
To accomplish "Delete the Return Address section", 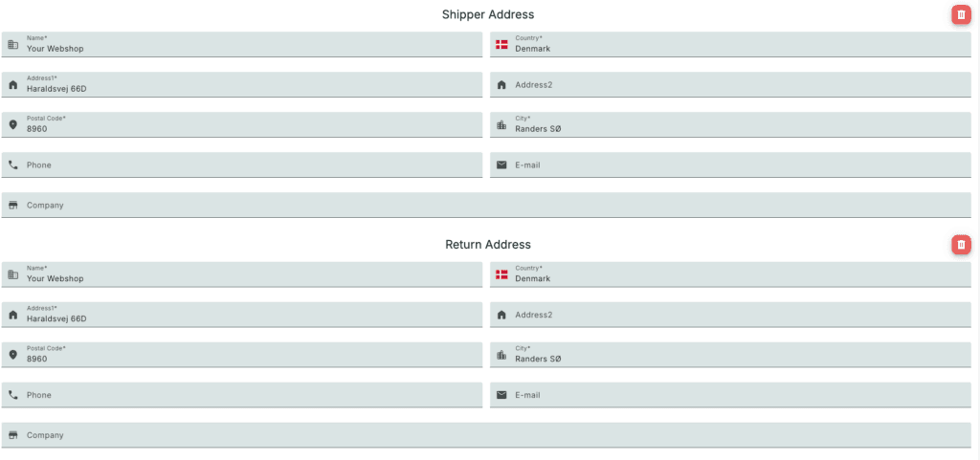I will click(x=961, y=245).
